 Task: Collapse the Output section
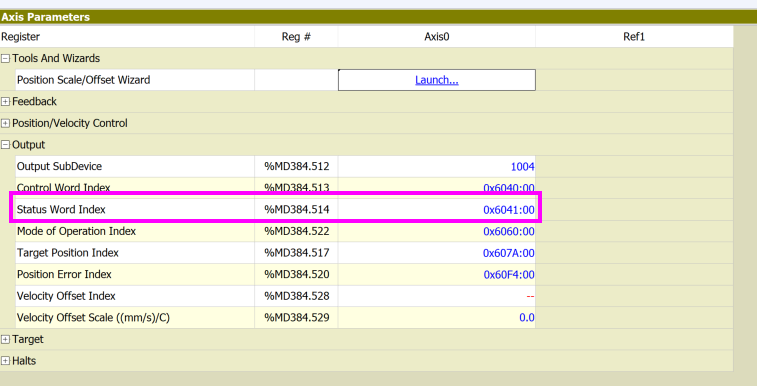point(5,145)
